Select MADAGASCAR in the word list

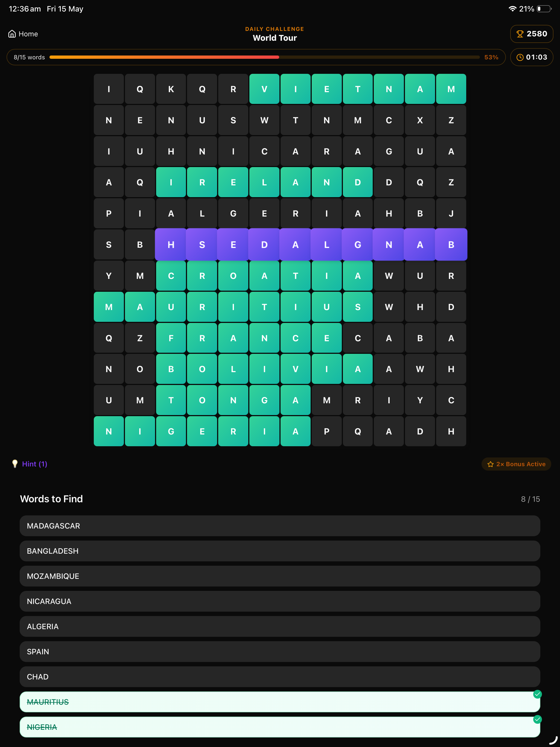[x=280, y=526]
